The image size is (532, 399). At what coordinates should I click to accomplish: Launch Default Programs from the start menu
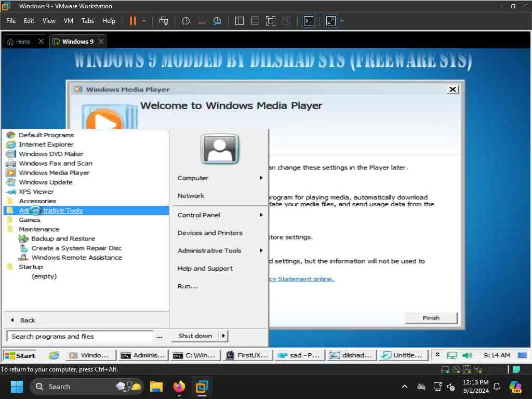pos(46,135)
